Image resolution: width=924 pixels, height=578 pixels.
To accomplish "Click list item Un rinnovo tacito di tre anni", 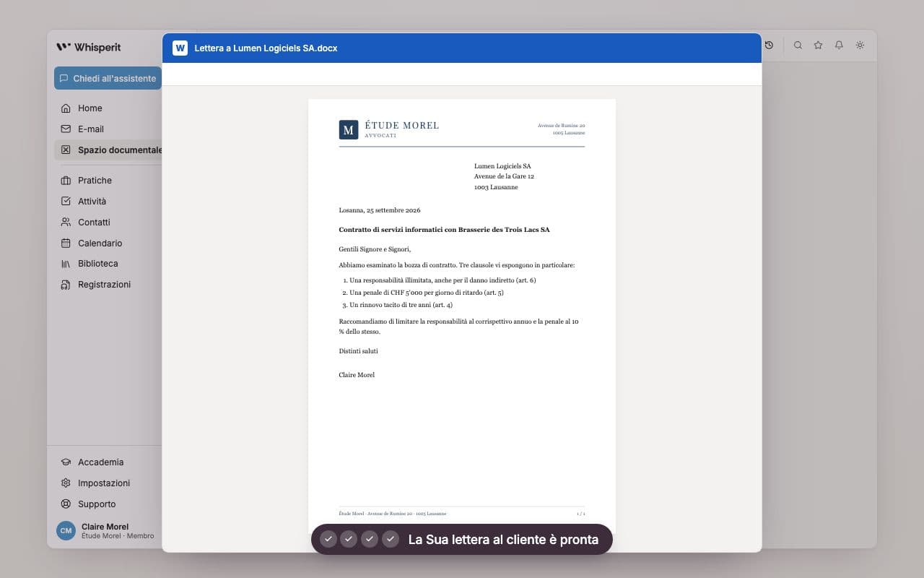I will coord(401,305).
